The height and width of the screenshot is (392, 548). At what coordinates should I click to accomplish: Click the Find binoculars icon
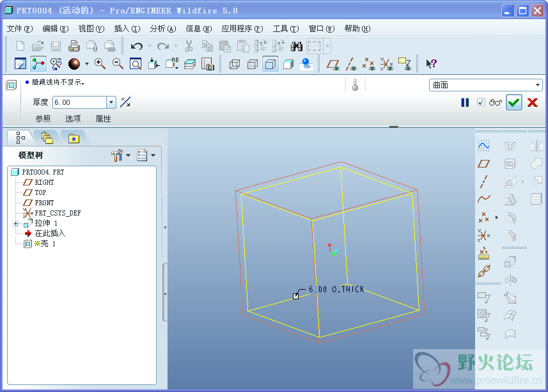296,46
